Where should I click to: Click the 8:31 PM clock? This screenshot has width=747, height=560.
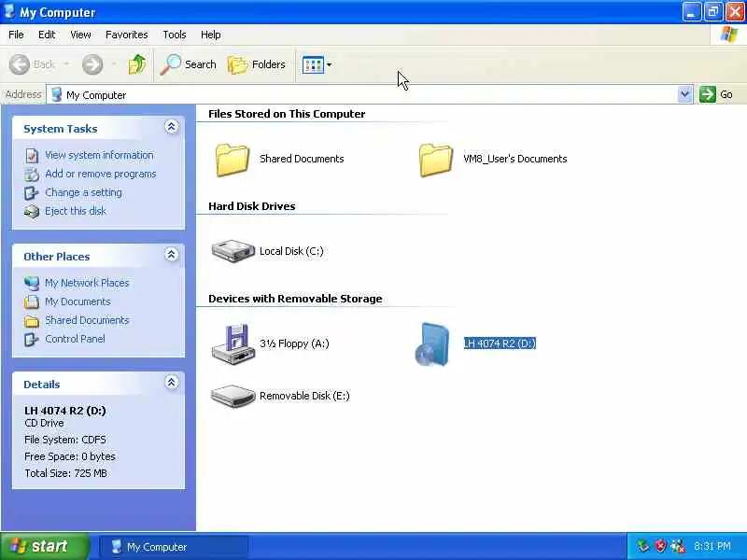[x=712, y=546]
